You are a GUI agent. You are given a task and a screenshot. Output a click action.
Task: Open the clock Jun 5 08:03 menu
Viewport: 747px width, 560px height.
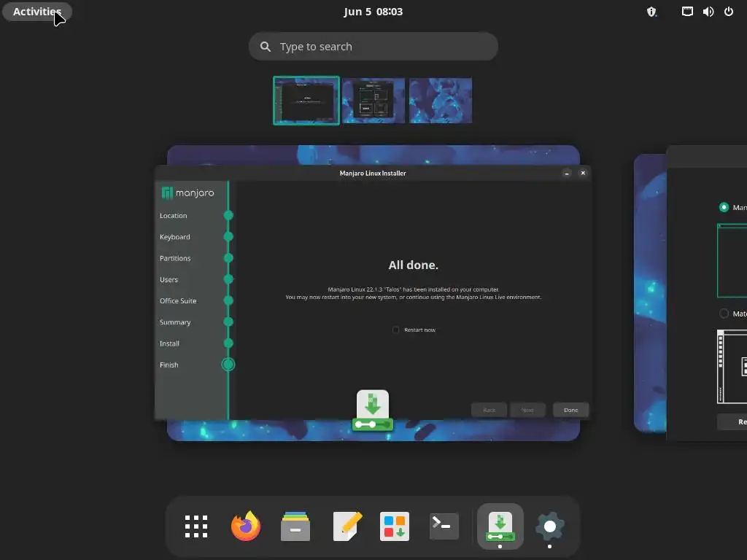pyautogui.click(x=373, y=12)
